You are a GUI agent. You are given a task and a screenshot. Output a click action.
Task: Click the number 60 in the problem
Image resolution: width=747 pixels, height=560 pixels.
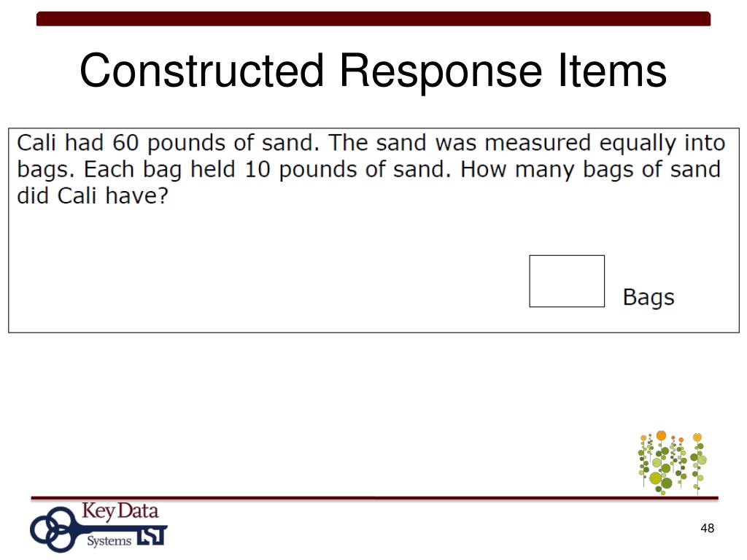(x=125, y=142)
